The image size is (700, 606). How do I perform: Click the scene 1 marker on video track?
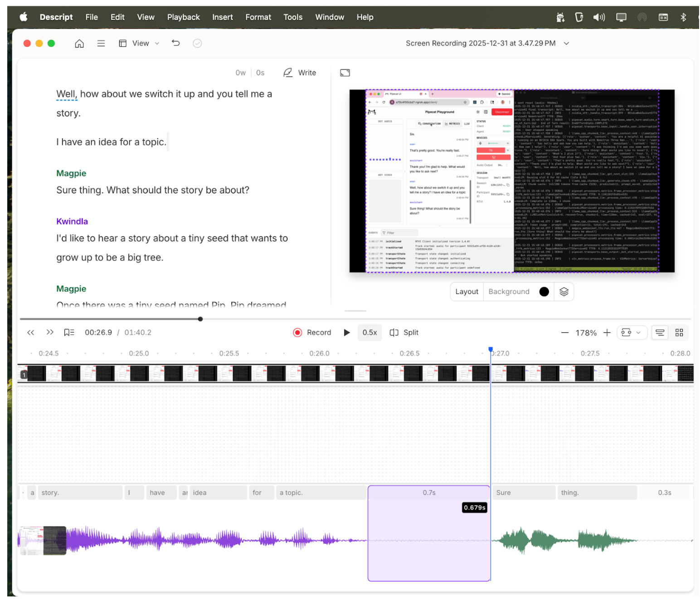tap(24, 375)
